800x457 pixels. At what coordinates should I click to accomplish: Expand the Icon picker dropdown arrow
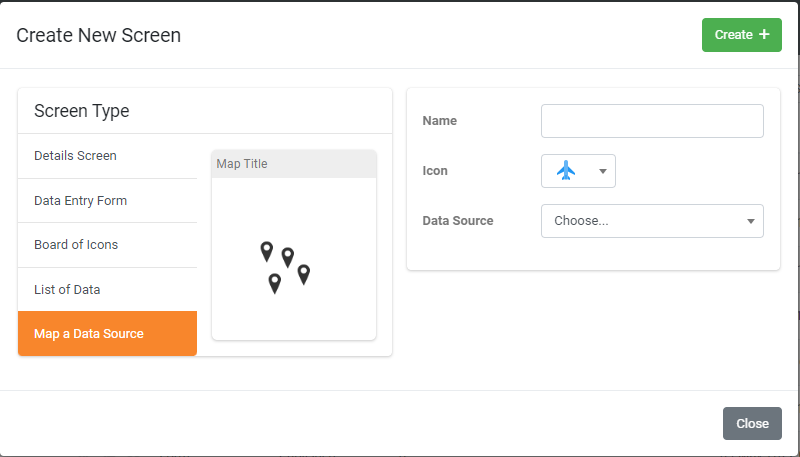pos(603,171)
